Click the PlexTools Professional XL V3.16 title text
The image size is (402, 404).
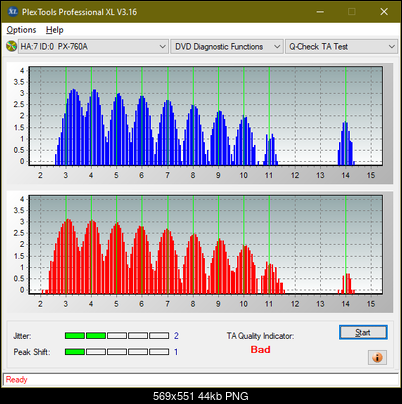pyautogui.click(x=79, y=12)
